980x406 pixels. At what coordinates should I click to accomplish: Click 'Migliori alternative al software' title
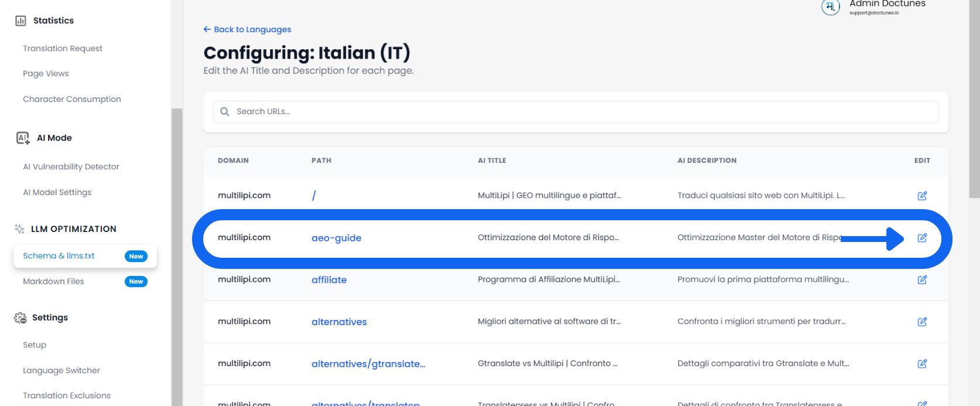pos(549,322)
